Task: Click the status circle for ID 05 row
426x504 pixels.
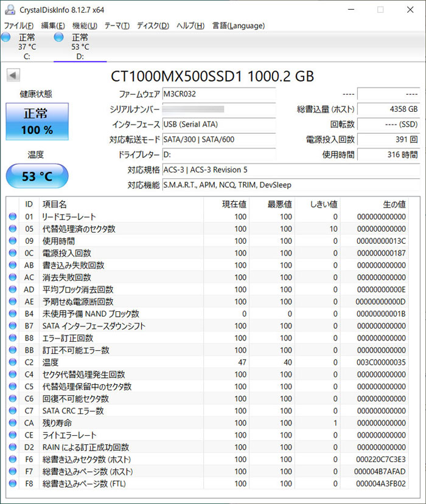Action: point(13,229)
